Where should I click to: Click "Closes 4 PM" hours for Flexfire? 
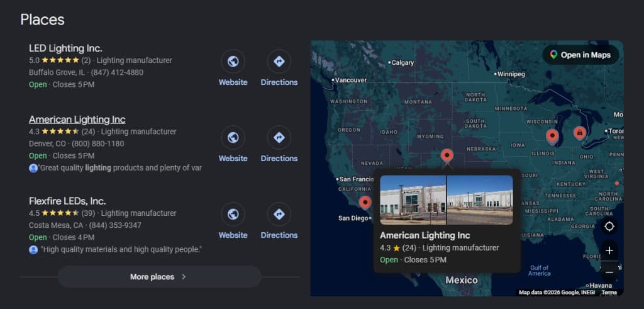pos(74,237)
